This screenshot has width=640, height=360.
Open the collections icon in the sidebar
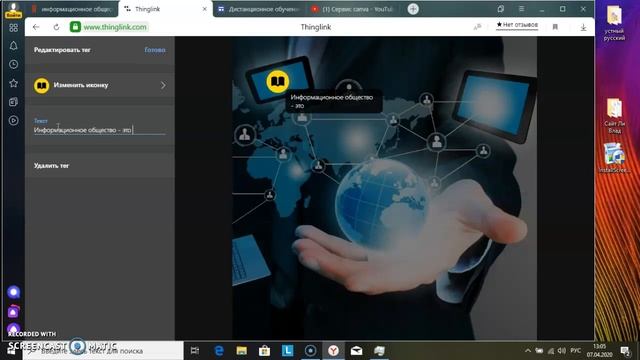[x=13, y=102]
